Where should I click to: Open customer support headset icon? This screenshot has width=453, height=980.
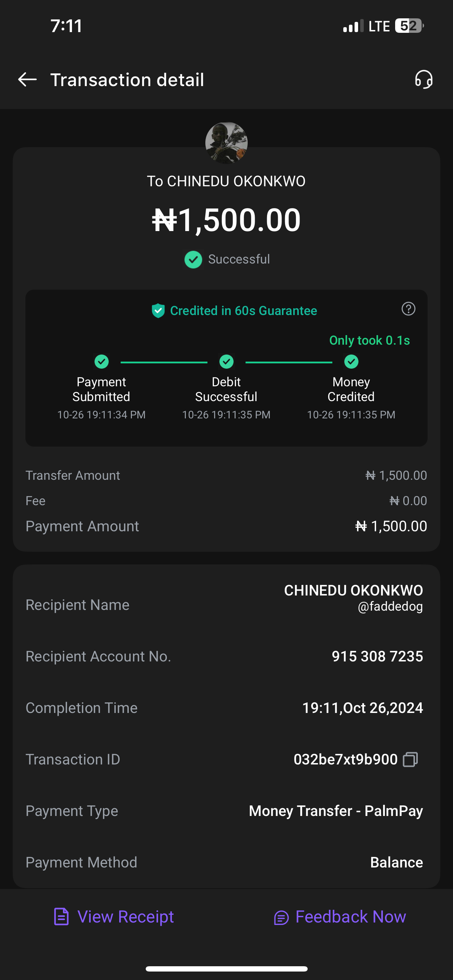coord(423,79)
